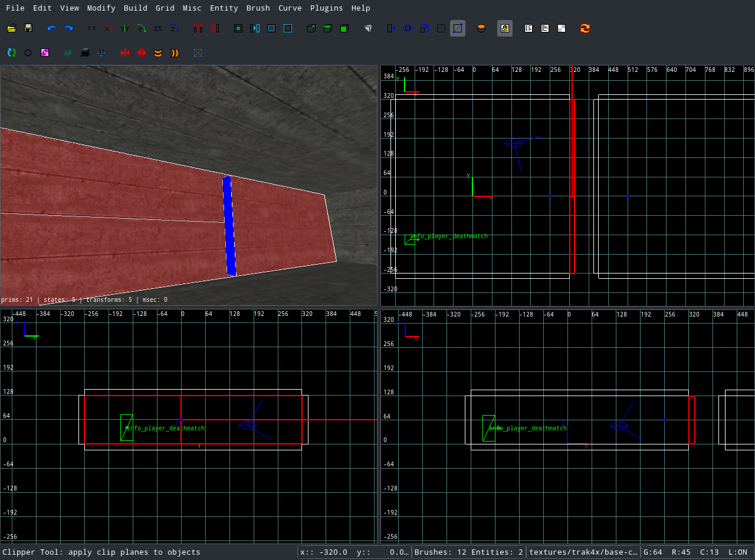Open the File menu
The width and height of the screenshot is (755, 560).
pyautogui.click(x=15, y=8)
